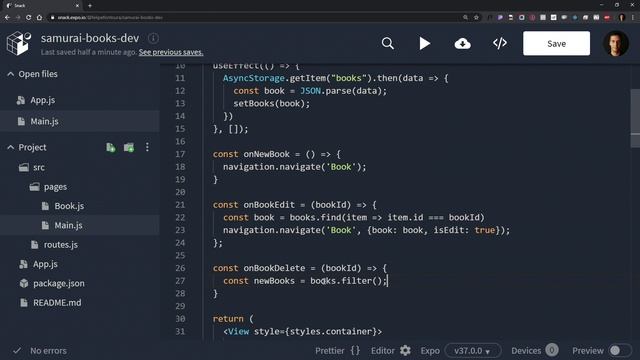640x360 pixels.
Task: Click code text onNewBook
Action: tap(267, 154)
